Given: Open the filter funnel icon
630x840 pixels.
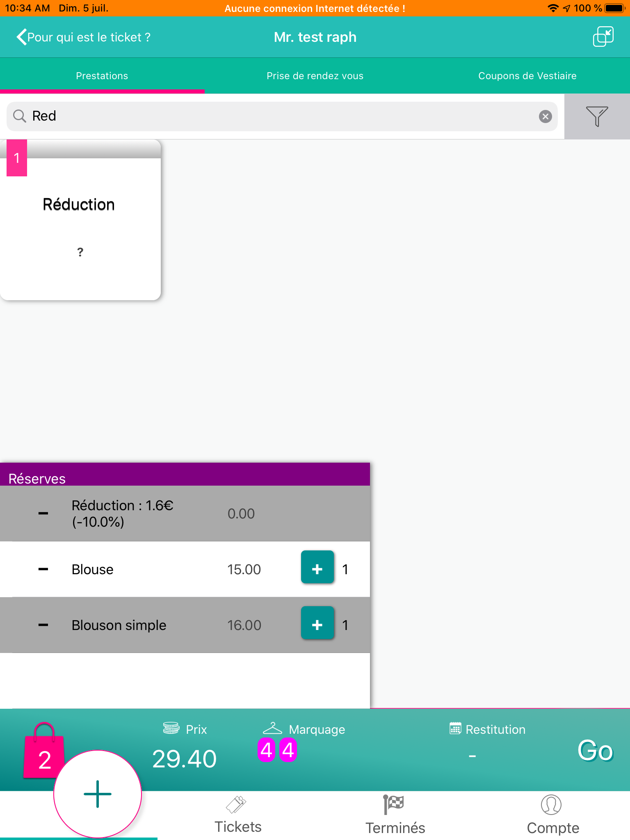Looking at the screenshot, I should point(597,116).
